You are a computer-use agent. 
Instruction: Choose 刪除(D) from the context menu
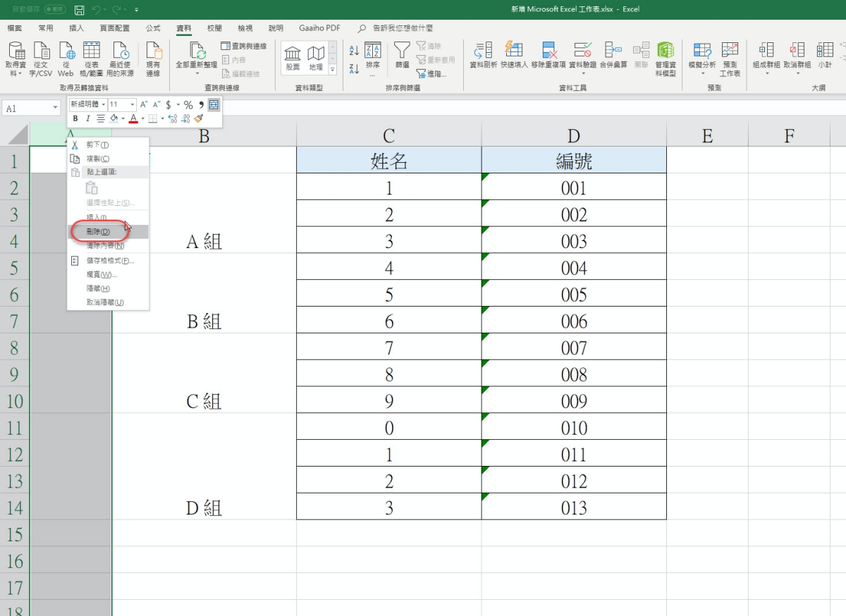point(98,232)
